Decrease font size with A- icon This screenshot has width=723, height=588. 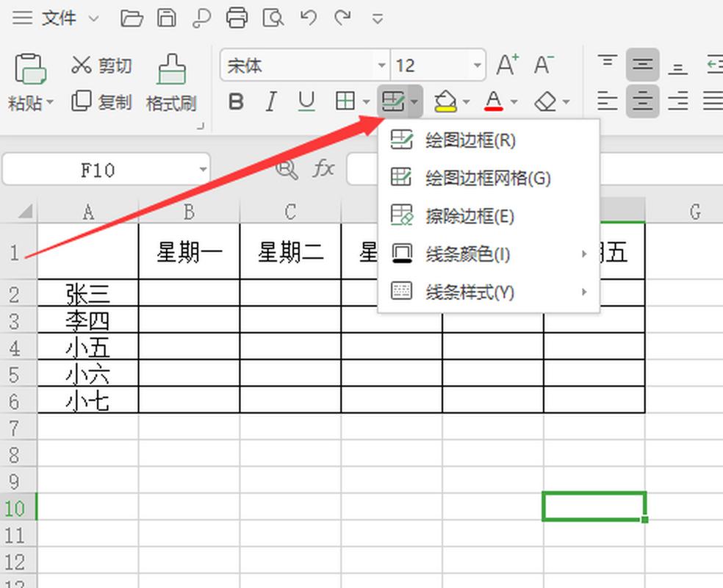point(543,65)
